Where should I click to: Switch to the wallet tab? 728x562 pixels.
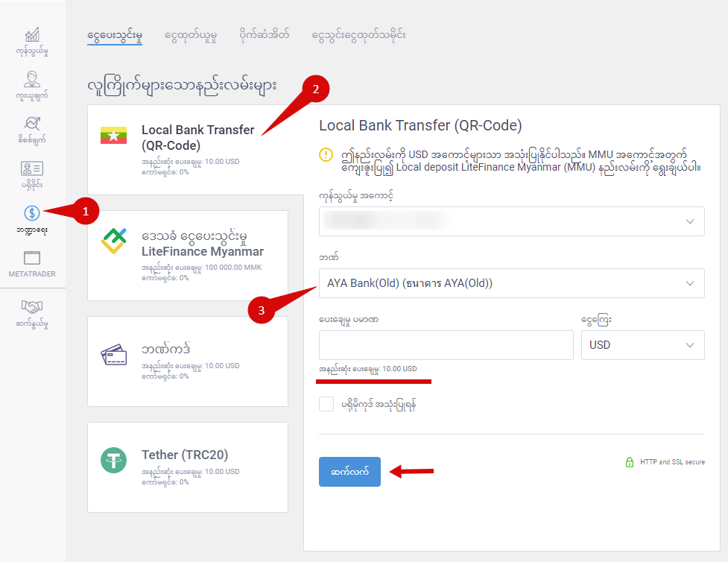265,35
